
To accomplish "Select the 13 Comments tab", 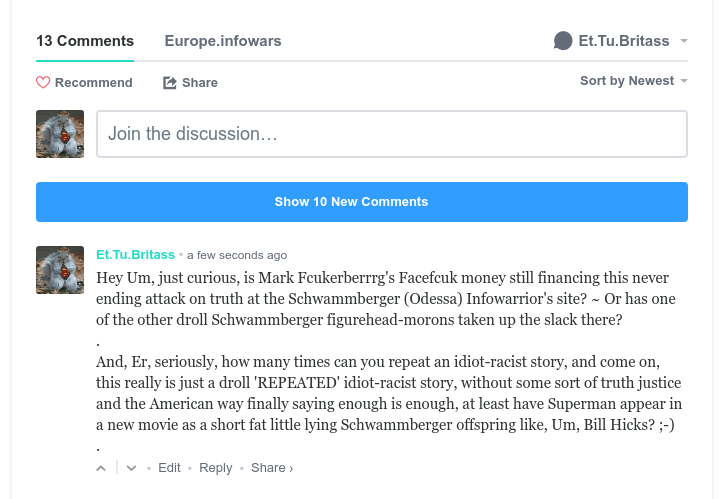I will (x=85, y=41).
